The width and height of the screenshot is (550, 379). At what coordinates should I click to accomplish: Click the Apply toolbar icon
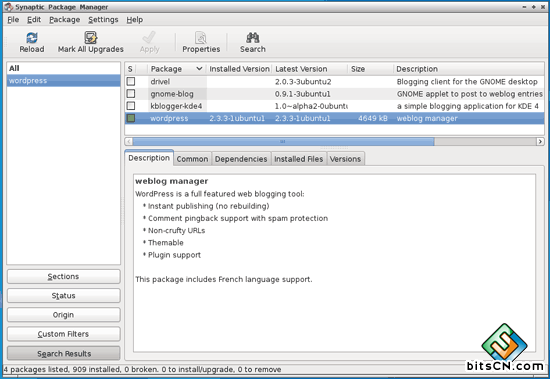pyautogui.click(x=149, y=37)
